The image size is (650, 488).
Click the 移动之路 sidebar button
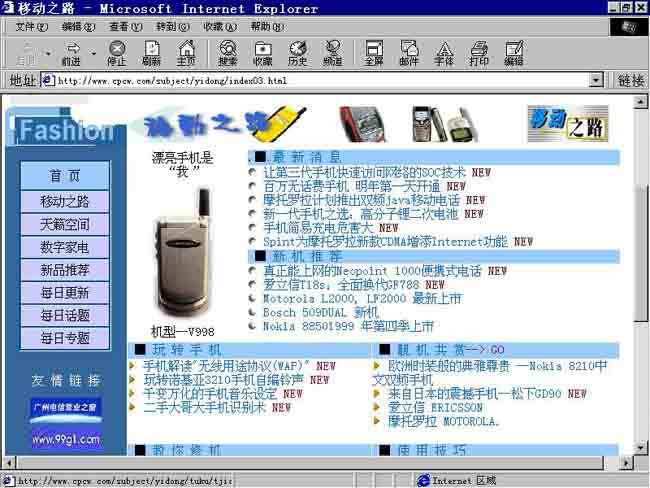pyautogui.click(x=65, y=202)
